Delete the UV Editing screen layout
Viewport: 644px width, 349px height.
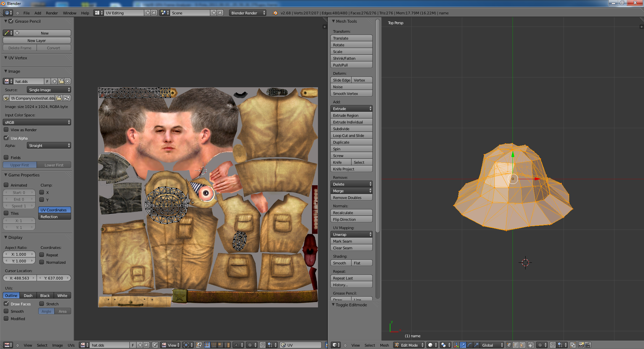(x=154, y=13)
